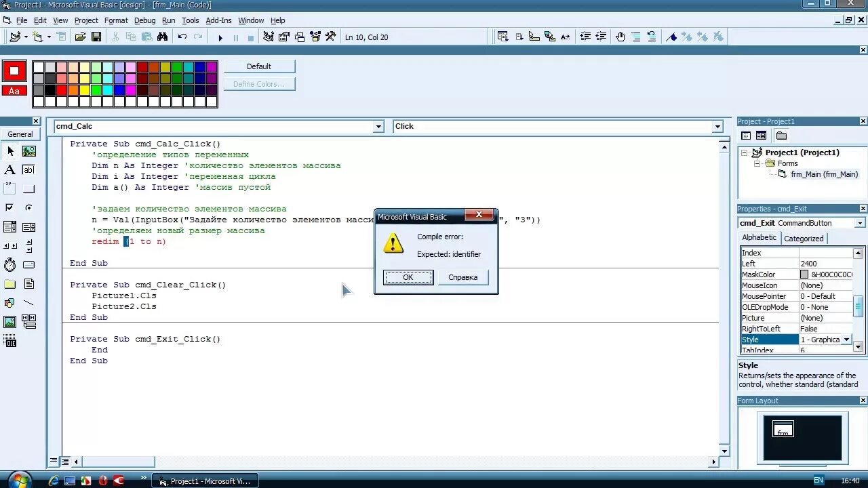This screenshot has width=868, height=488.
Task: Select the Line control tool
Action: point(29,303)
